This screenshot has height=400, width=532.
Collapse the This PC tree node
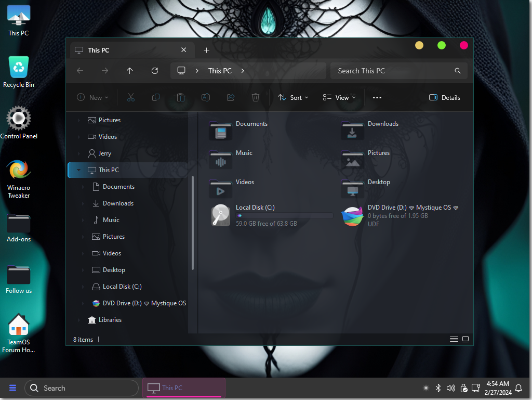78,170
